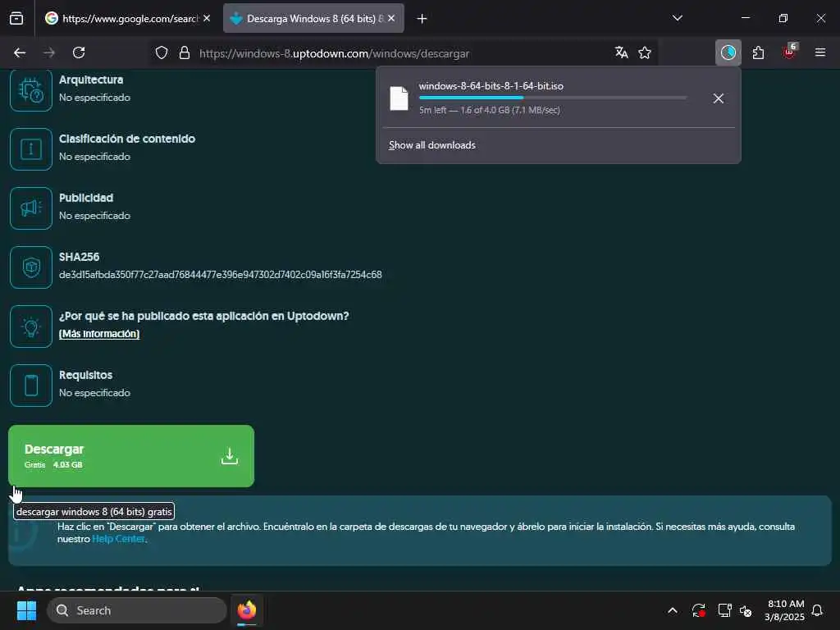Open the extensions puzzle icon
The height and width of the screenshot is (630, 840).
click(758, 52)
